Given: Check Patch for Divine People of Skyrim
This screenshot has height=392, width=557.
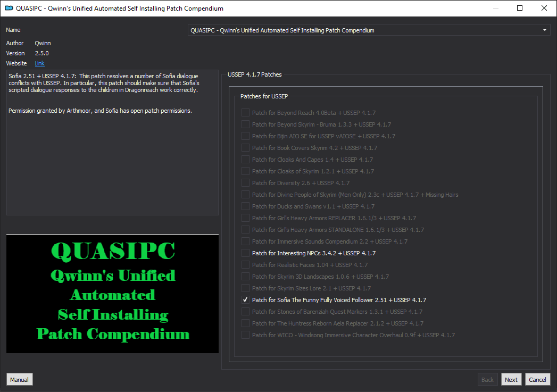Looking at the screenshot, I should click(245, 195).
